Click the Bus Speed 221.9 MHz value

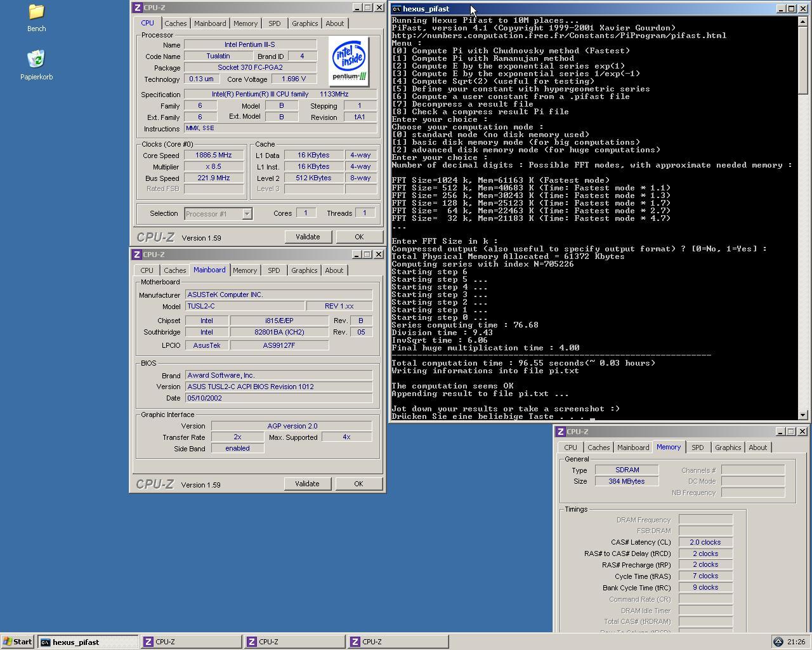(x=214, y=178)
